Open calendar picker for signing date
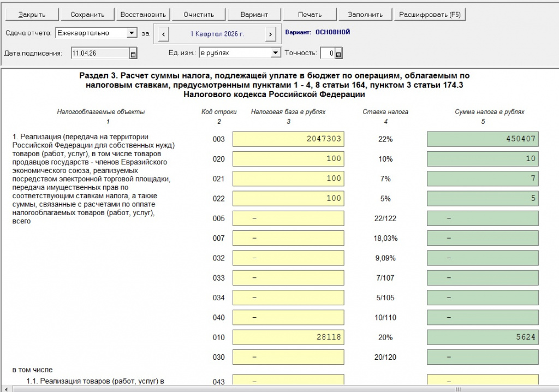 [x=133, y=54]
